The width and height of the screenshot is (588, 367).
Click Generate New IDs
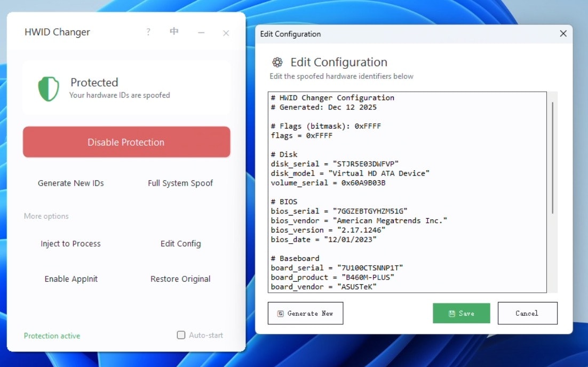pyautogui.click(x=71, y=183)
